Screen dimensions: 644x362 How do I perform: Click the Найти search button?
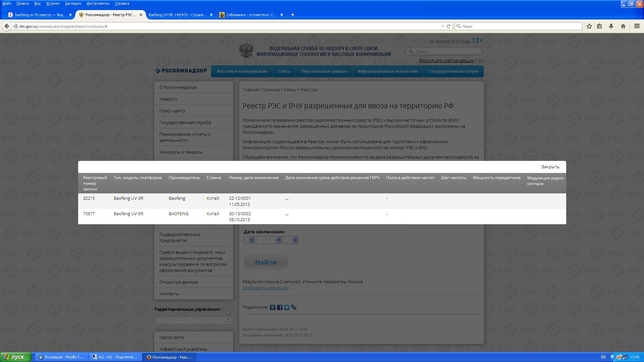click(x=266, y=262)
